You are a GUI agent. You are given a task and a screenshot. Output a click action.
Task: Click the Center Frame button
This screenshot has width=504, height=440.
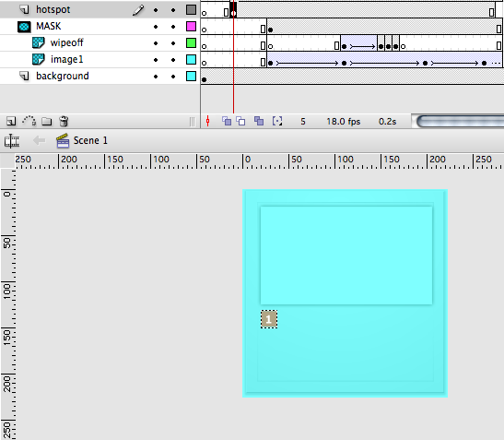pyautogui.click(x=207, y=121)
